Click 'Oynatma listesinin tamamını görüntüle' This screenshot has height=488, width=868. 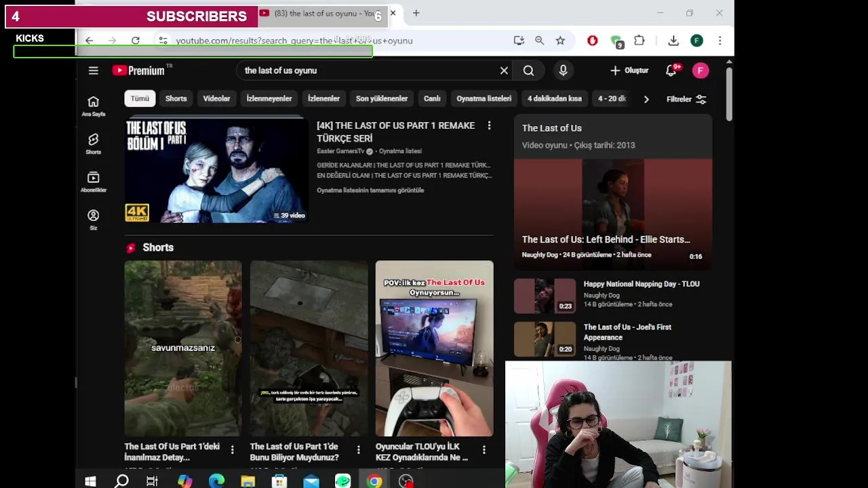(370, 190)
